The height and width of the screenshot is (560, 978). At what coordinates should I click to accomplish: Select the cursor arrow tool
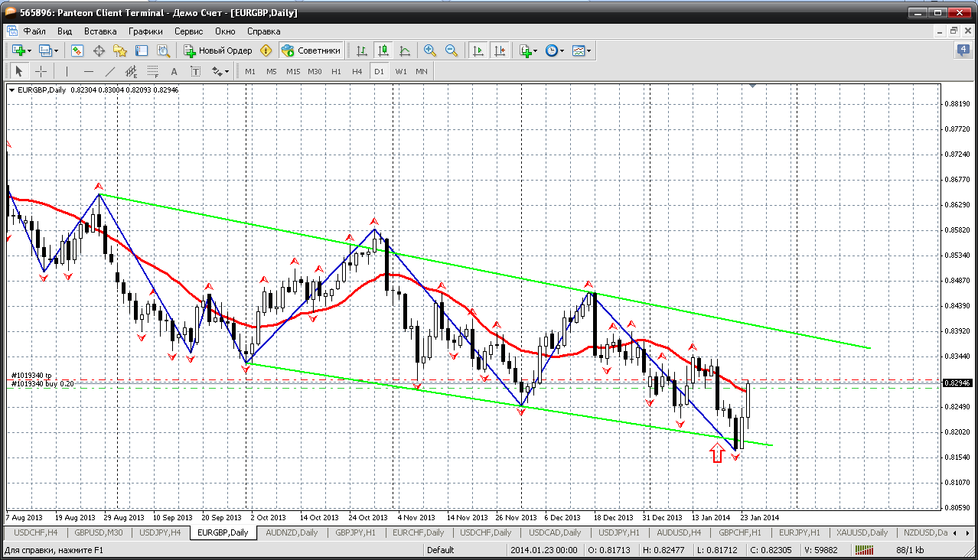tap(19, 71)
